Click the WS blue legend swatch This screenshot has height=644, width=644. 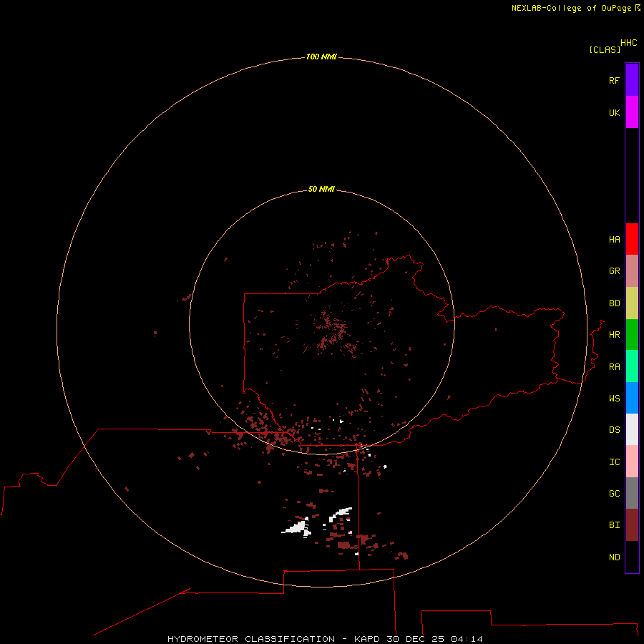pos(632,398)
